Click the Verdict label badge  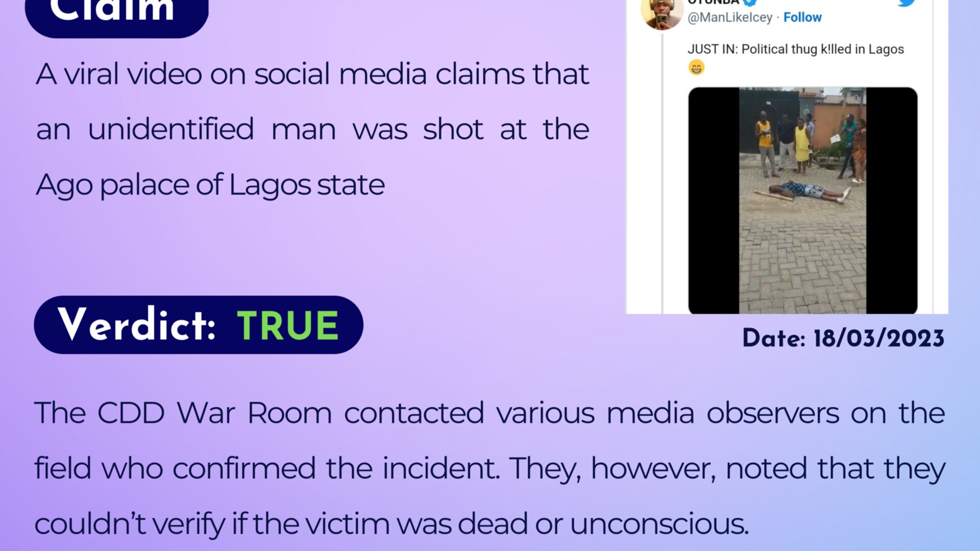pos(137,325)
